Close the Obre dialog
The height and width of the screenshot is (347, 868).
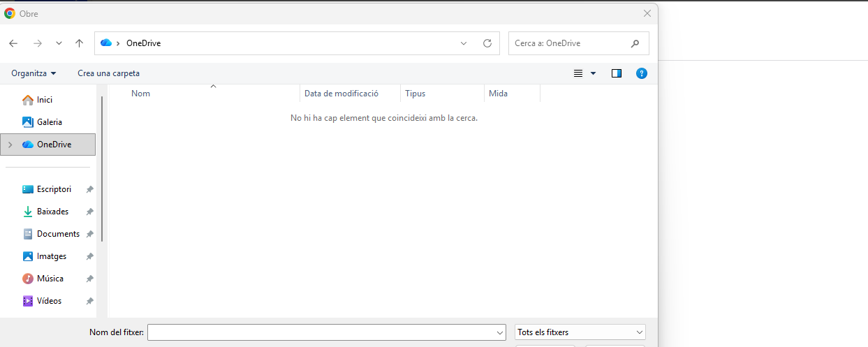tap(647, 13)
